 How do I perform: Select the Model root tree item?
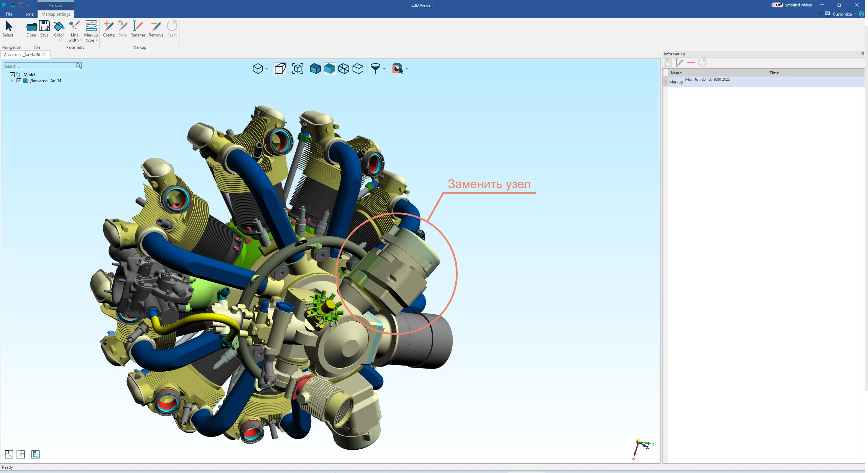click(x=29, y=75)
